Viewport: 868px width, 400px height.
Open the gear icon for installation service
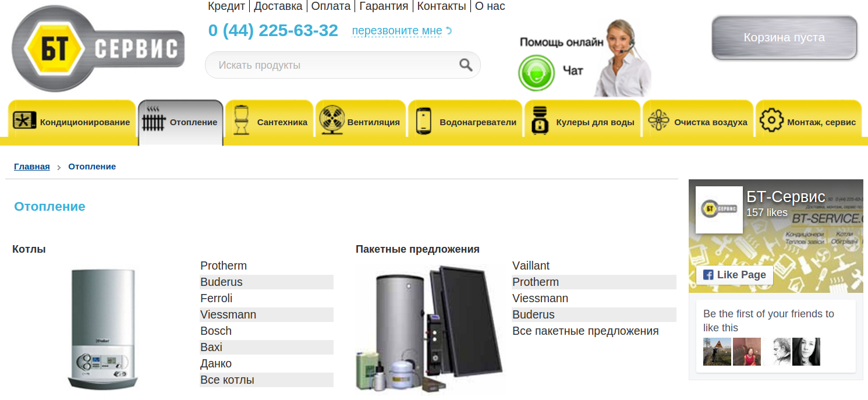tap(772, 121)
